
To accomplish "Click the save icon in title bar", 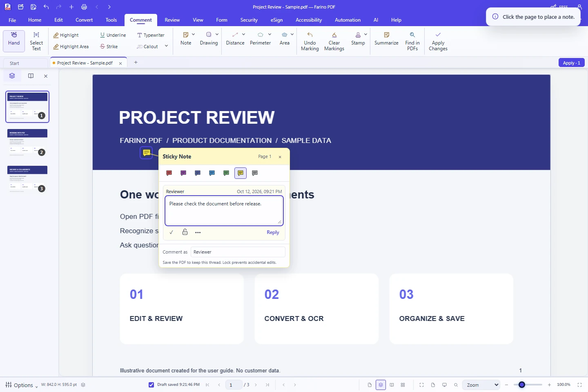I will 33,7.
